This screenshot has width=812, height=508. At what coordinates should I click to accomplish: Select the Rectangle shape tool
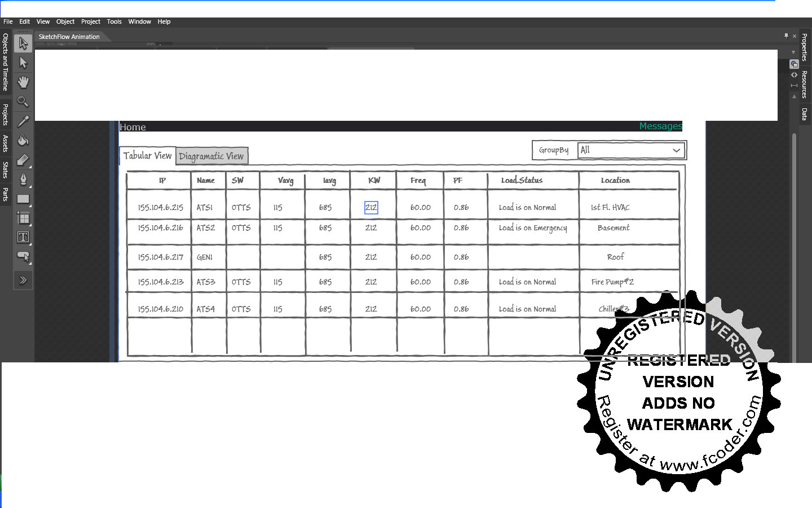click(x=23, y=199)
